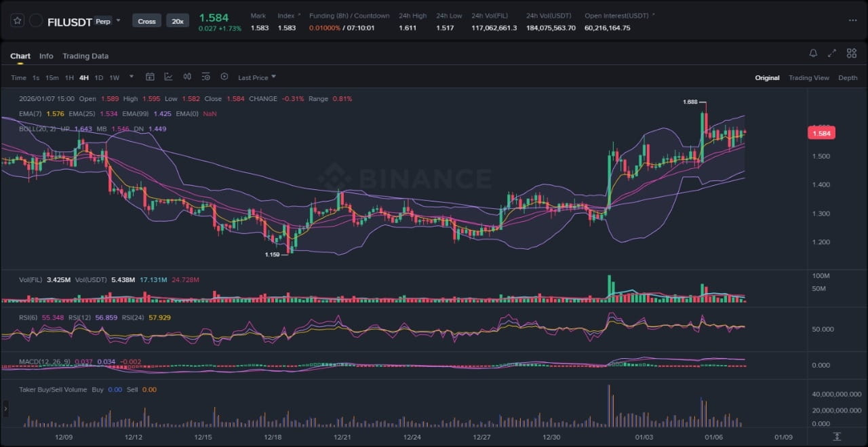Open chart display settings icon

click(205, 77)
